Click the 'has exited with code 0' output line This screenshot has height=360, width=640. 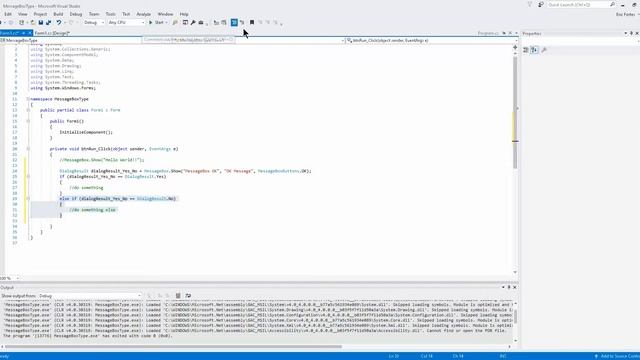point(88,336)
